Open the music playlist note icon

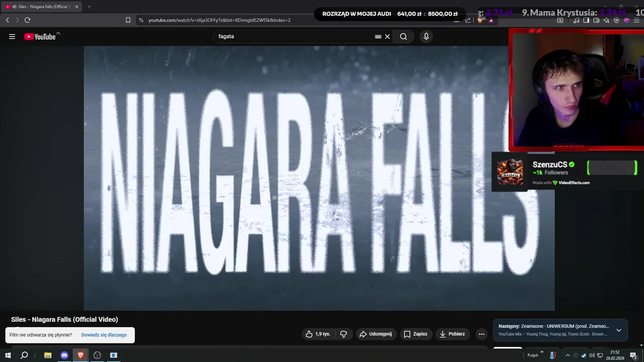coord(576,20)
